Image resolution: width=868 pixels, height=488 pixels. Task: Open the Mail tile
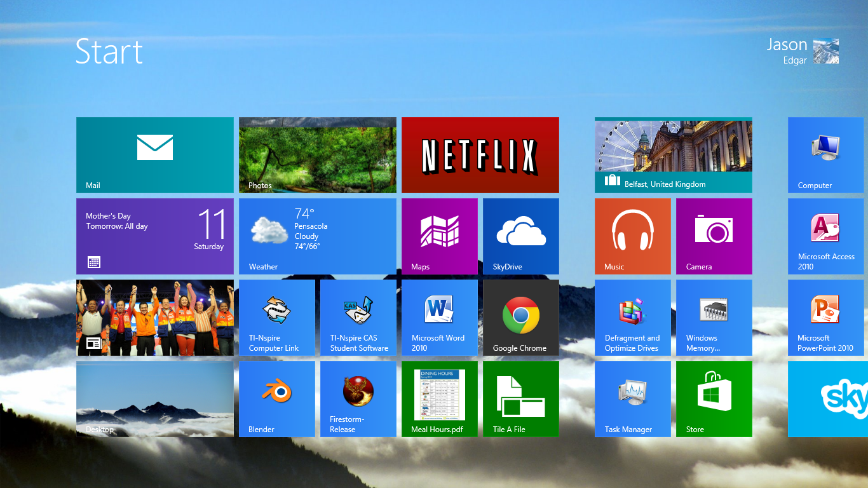point(155,155)
